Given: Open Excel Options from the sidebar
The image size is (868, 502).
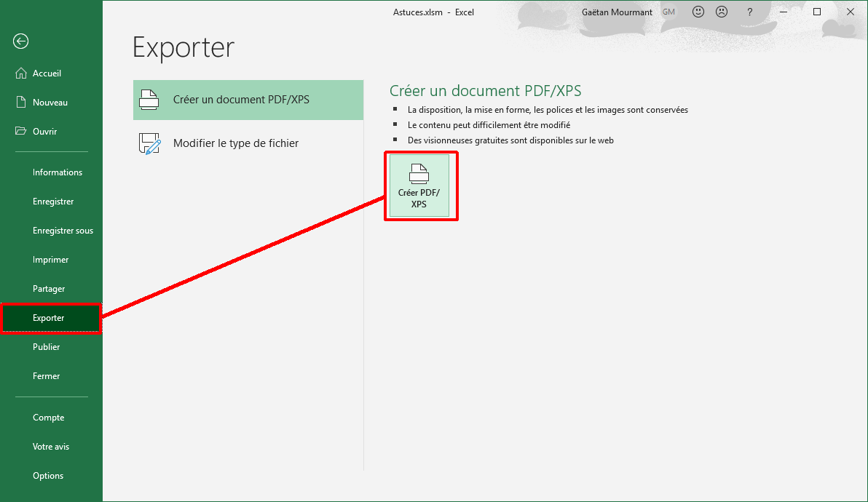Looking at the screenshot, I should [x=48, y=476].
